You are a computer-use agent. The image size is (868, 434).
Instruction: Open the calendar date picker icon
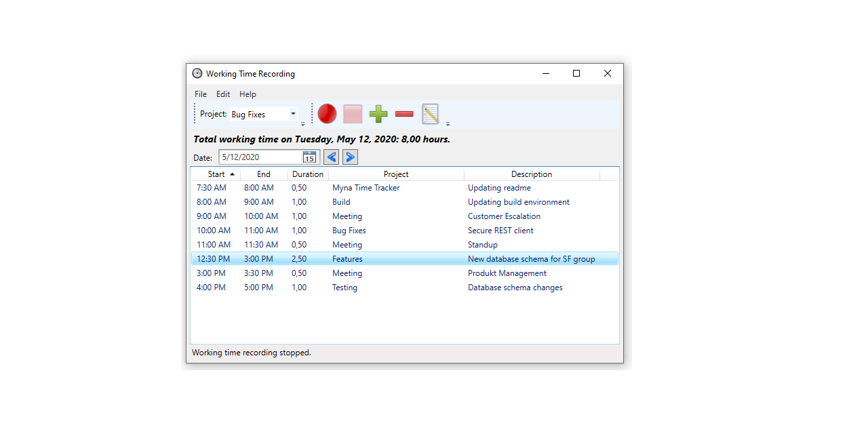pyautogui.click(x=309, y=157)
